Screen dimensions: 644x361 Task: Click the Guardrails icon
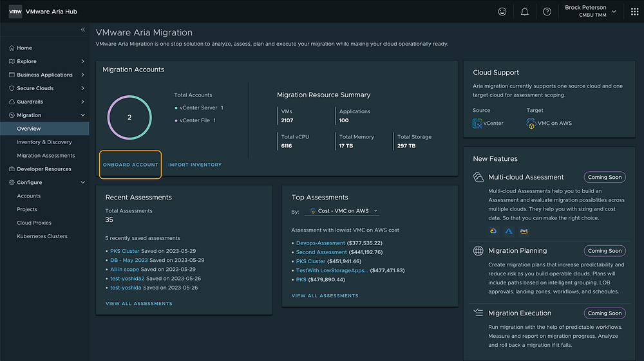tap(12, 102)
